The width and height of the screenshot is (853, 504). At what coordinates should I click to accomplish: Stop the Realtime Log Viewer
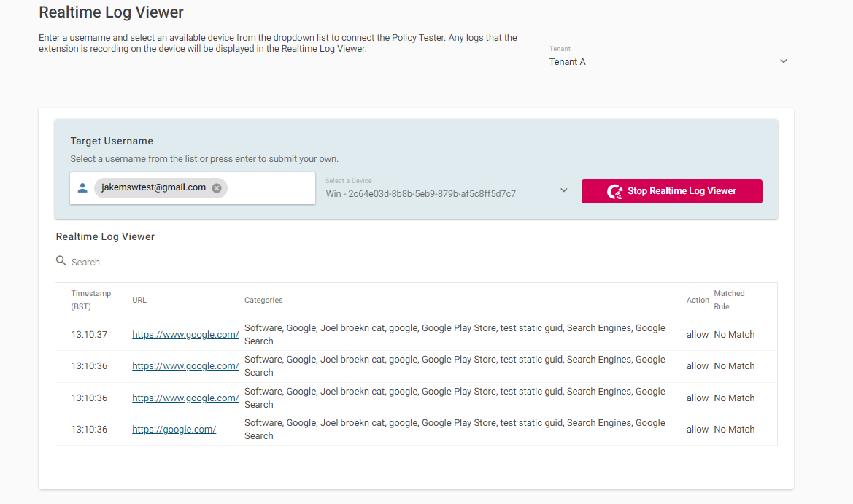pyautogui.click(x=672, y=191)
